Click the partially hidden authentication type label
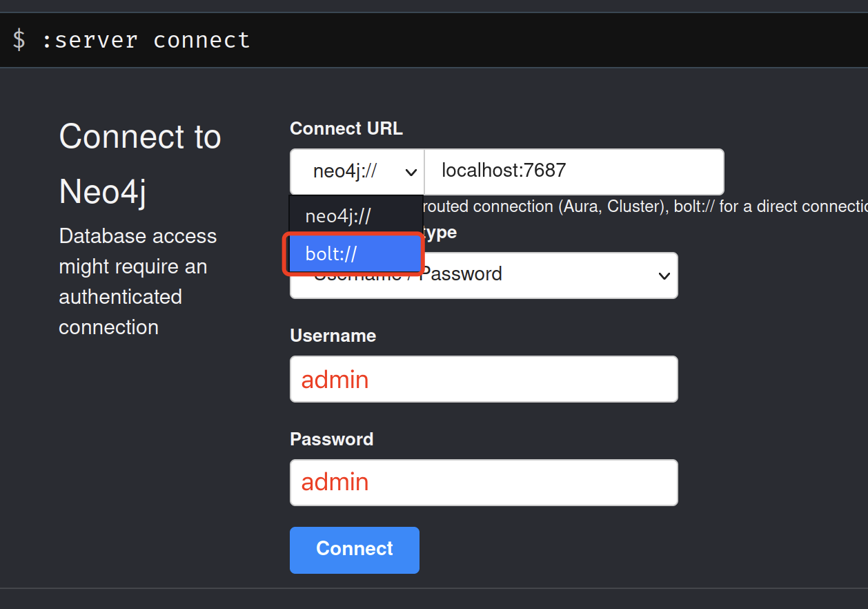Viewport: 868px width, 609px height. click(x=440, y=233)
